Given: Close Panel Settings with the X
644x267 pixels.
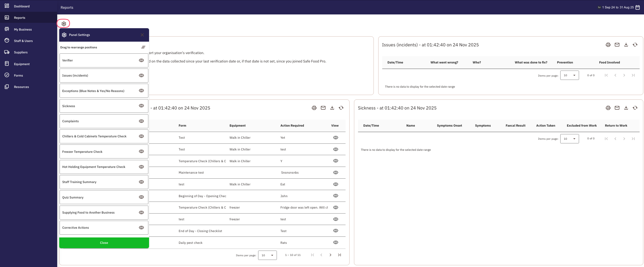Looking at the screenshot, I should pyautogui.click(x=142, y=35).
